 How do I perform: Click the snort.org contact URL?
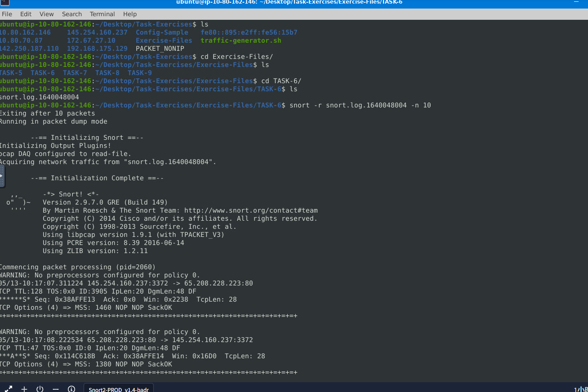coord(251,210)
